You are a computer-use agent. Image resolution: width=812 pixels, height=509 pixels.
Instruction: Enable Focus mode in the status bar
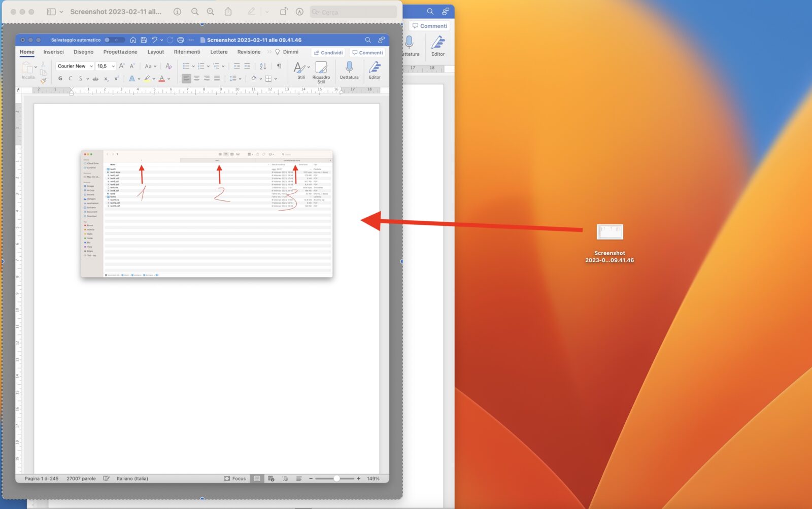[x=235, y=478]
